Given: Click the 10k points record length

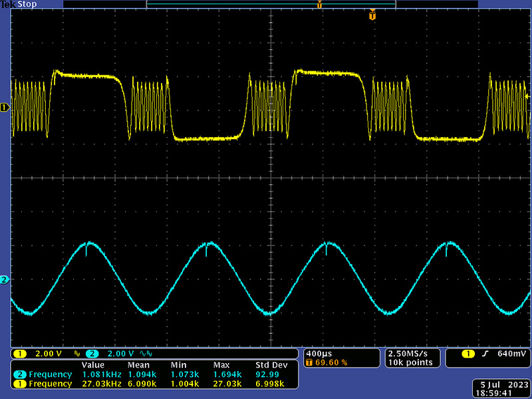Looking at the screenshot, I should (410, 362).
